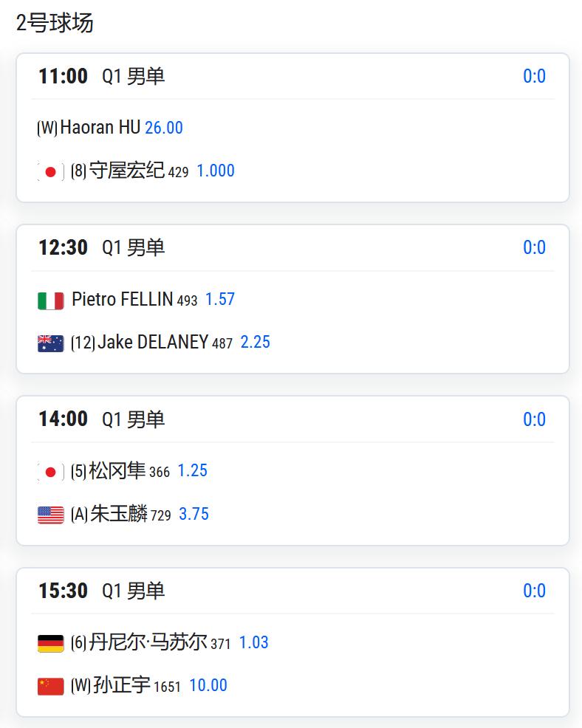Click Japan flag beside 守屋宏纪
Screen dimensions: 582x728
point(50,172)
